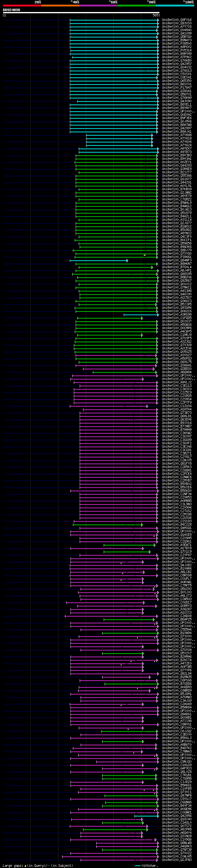Select the UniRef100_Q73YC1 hit label
The height and width of the screenshot is (868, 197).
[177, 793]
